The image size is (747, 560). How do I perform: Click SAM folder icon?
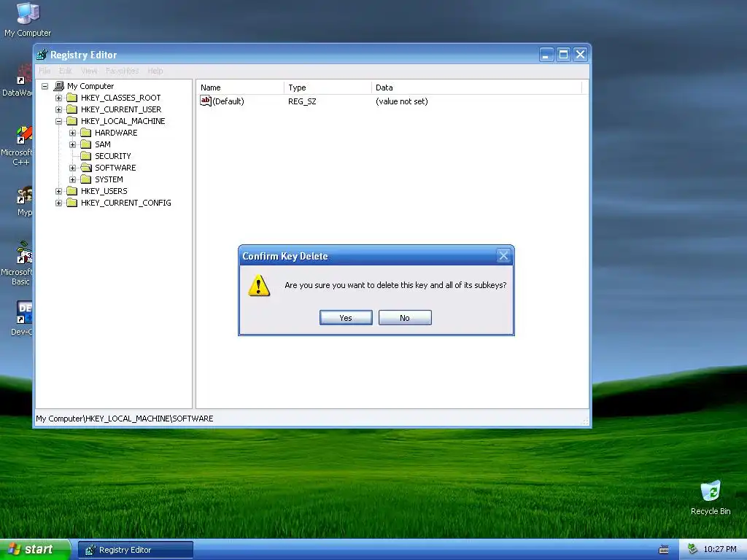pyautogui.click(x=86, y=144)
